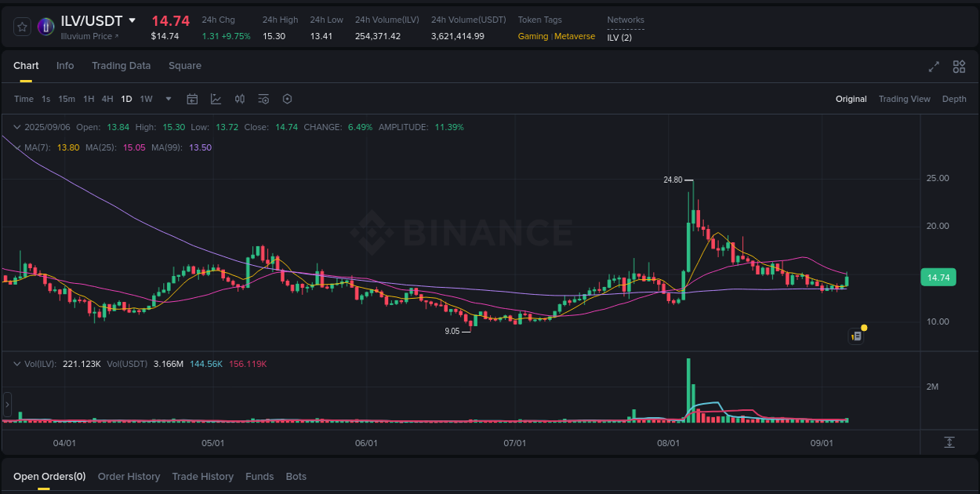Select the chart style line icon

pyautogui.click(x=216, y=99)
